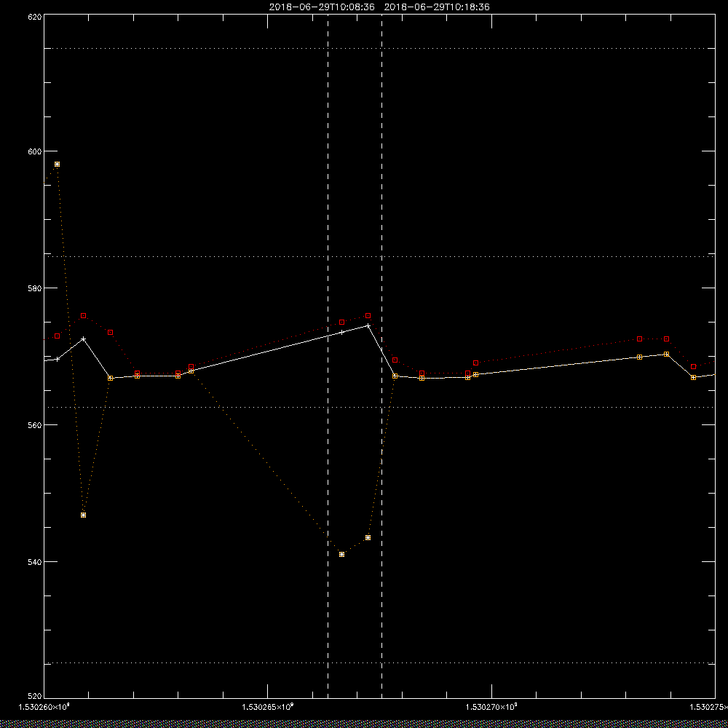Select the orange data point near 546
The image size is (728, 728).
83,515
